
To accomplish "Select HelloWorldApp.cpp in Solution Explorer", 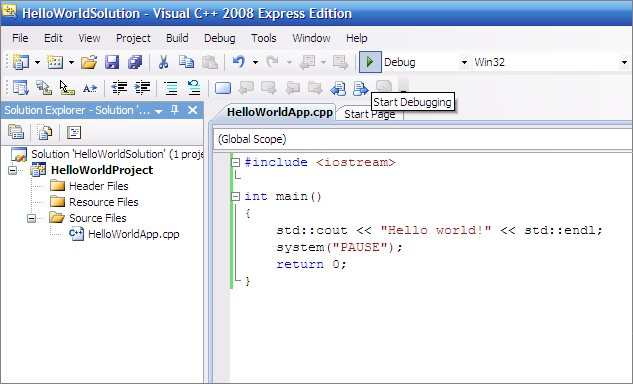I will (x=134, y=234).
